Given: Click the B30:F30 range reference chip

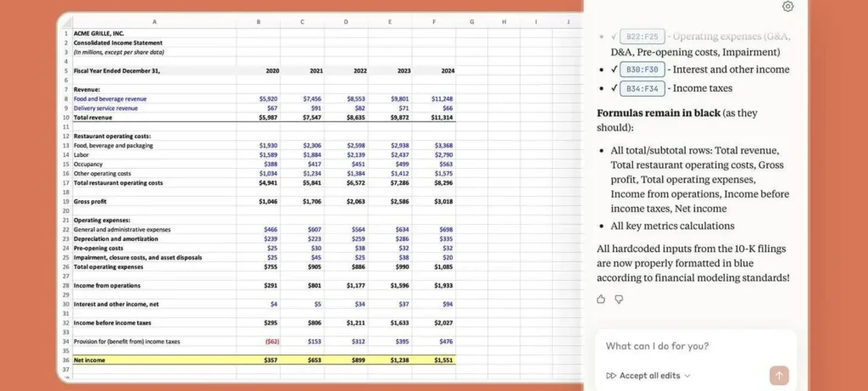Looking at the screenshot, I should 642,70.
